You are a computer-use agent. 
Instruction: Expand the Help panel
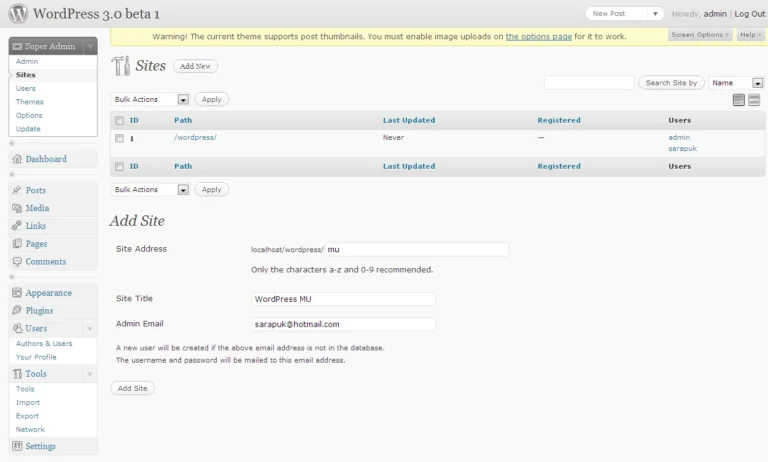pyautogui.click(x=750, y=35)
